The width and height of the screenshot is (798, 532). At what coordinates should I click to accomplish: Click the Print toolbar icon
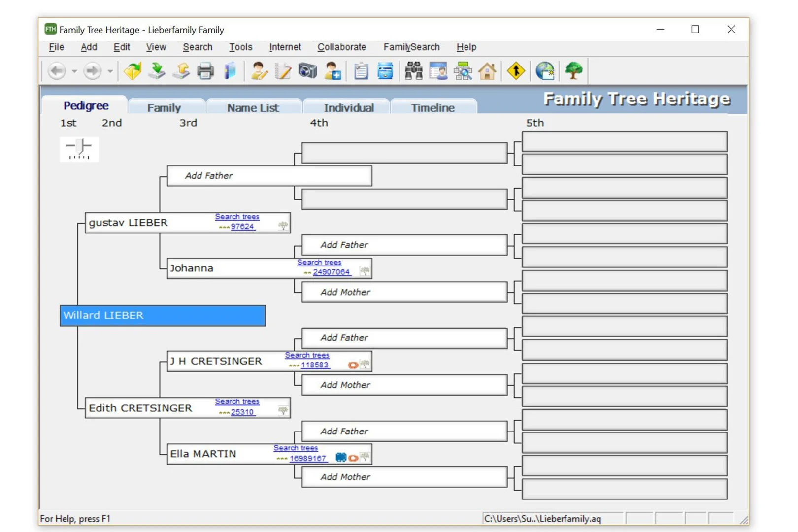click(x=205, y=71)
